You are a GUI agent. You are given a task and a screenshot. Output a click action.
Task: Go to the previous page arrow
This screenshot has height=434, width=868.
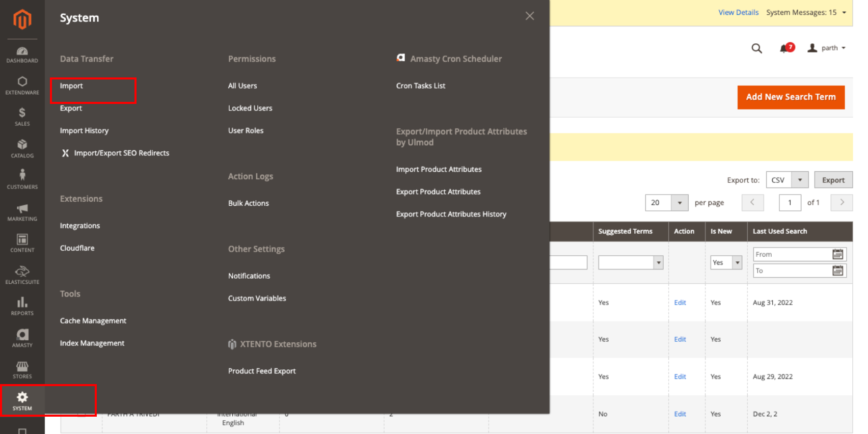(x=752, y=203)
